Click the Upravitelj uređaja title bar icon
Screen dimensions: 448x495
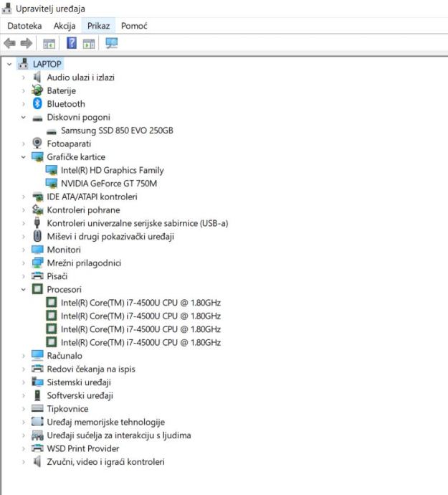point(6,9)
